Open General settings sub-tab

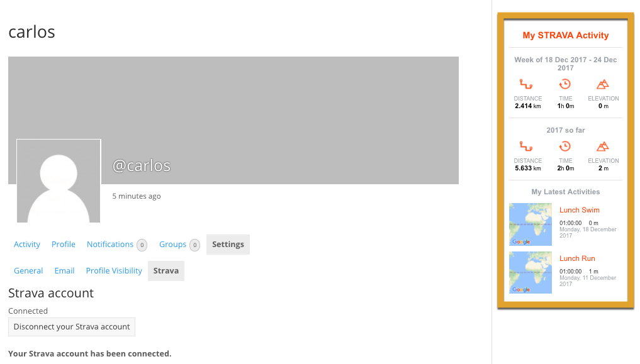coord(28,271)
